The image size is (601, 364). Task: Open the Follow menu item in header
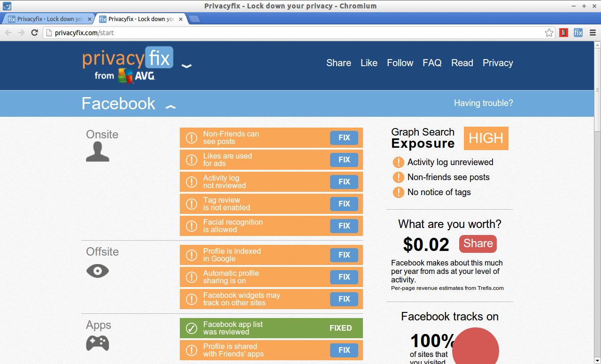pyautogui.click(x=400, y=63)
